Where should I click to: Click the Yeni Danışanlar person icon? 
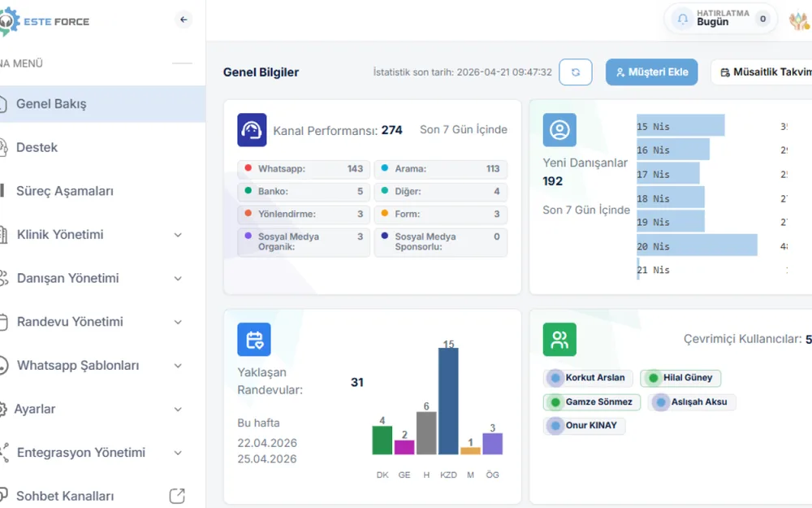coord(559,129)
